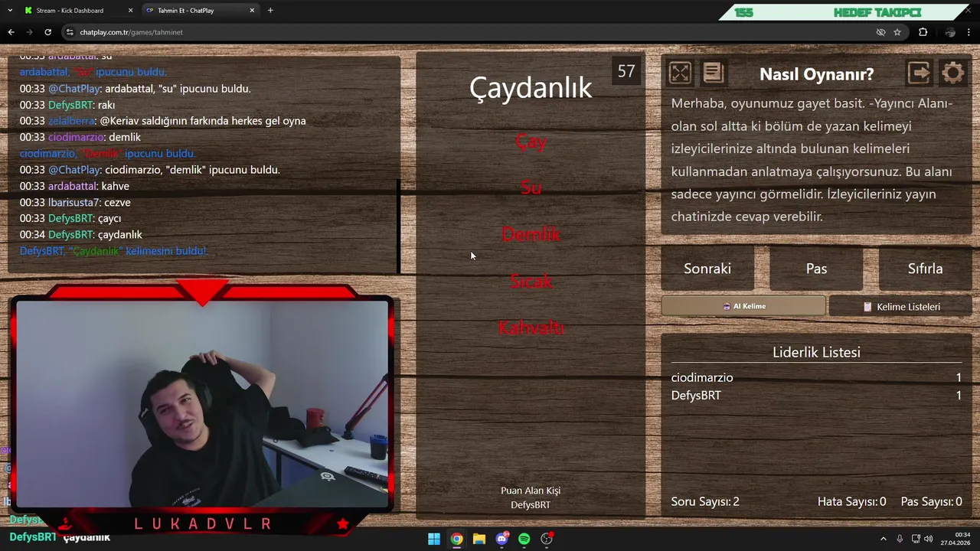Click the forbidden word Kahvaltı
The height and width of the screenshot is (551, 980).
pos(531,328)
